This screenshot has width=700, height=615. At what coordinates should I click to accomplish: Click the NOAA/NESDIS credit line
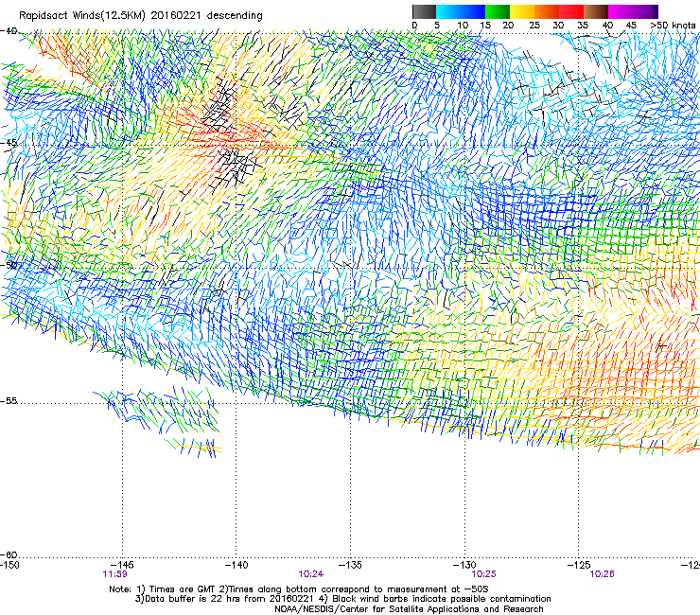409,609
